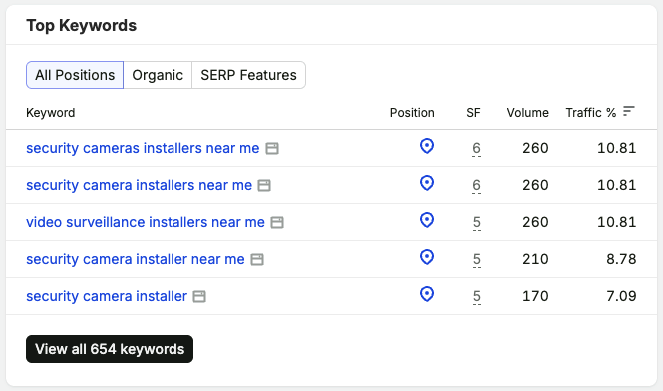Open keyword 'video surveillance installers near me'
The width and height of the screenshot is (663, 391).
145,222
